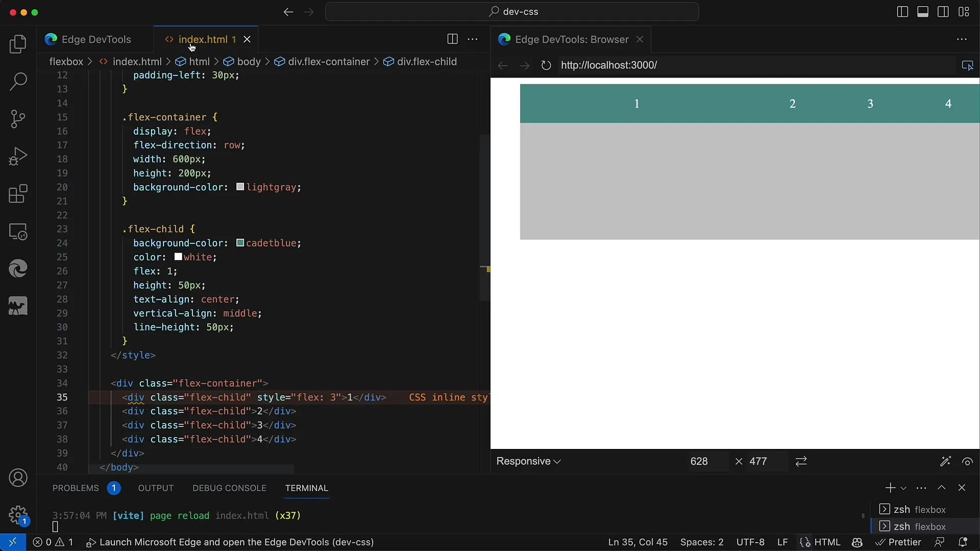Viewport: 980px width, 551px height.
Task: Switch to the DEBUG CONSOLE panel tab
Action: pos(229,488)
